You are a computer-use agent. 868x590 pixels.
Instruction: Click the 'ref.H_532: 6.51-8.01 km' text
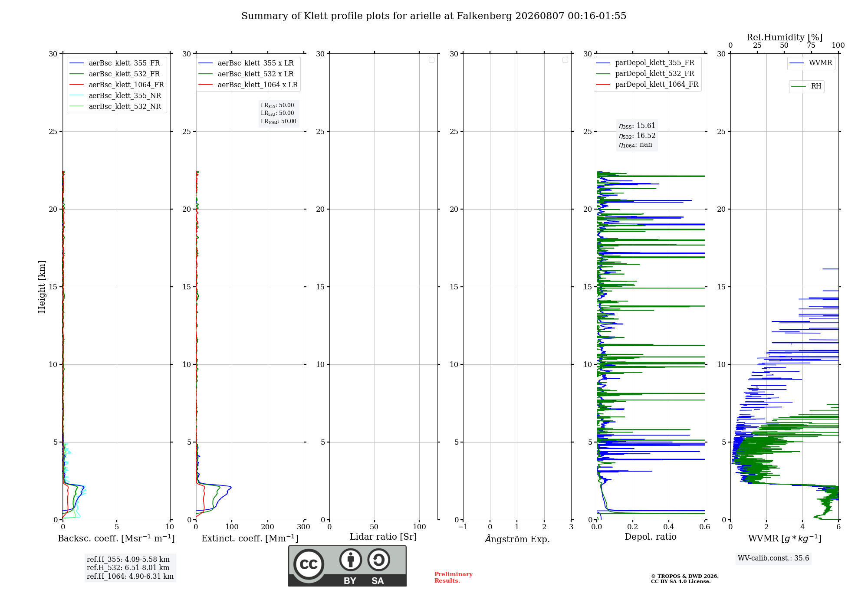[128, 568]
